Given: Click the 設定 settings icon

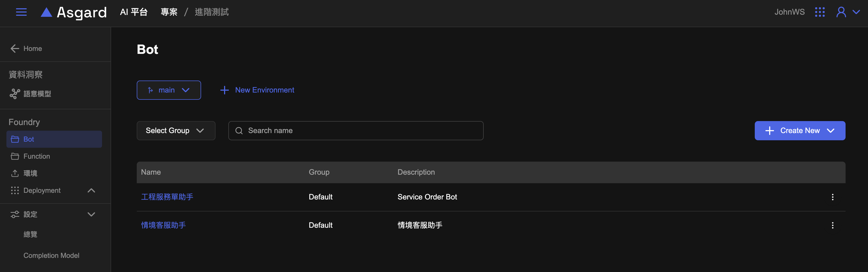Looking at the screenshot, I should pyautogui.click(x=15, y=214).
